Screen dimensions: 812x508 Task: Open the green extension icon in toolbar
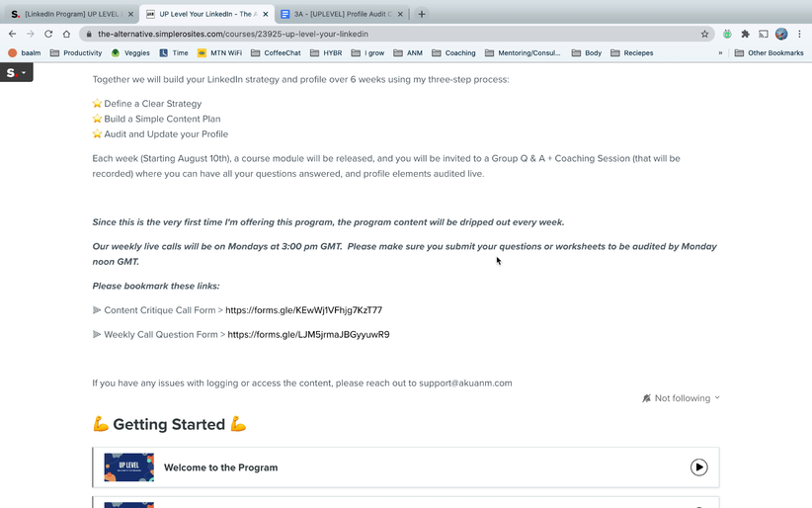(727, 34)
